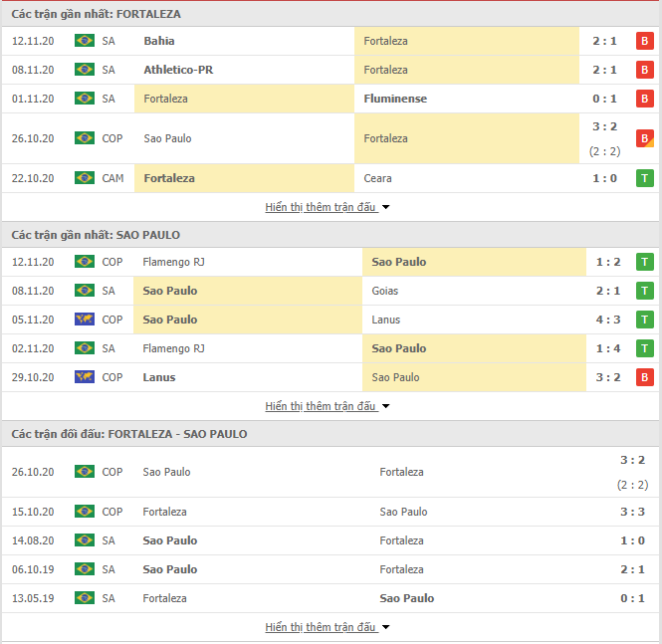Click green T badge on 12.11.20 Flamengo RJ match

pos(645,262)
